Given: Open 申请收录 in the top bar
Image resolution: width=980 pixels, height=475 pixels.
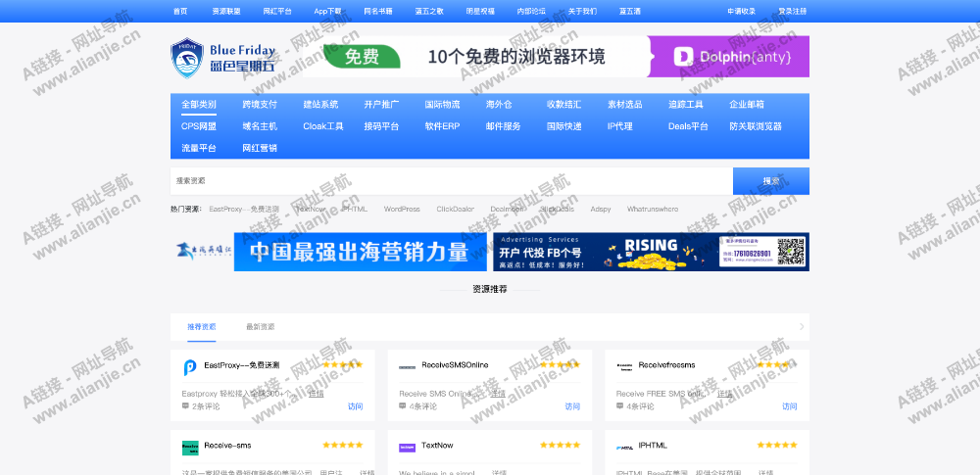Looking at the screenshot, I should (x=742, y=11).
